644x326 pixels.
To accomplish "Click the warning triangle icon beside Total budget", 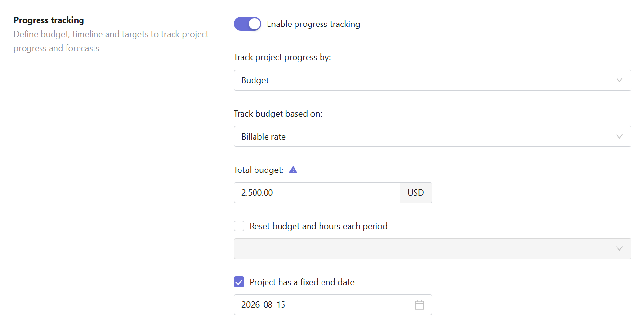I will [x=293, y=170].
